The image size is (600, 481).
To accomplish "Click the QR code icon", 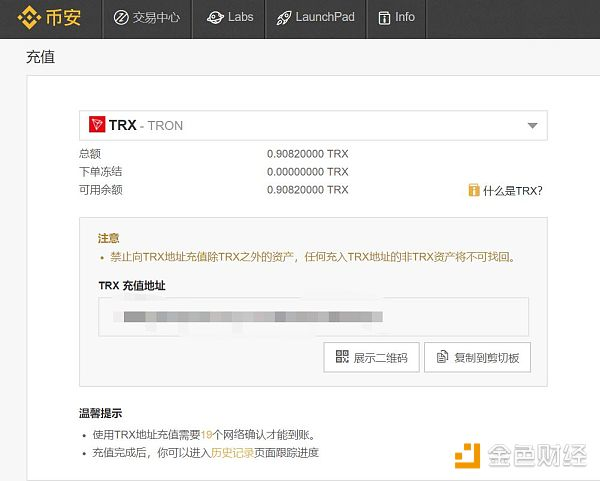I will pyautogui.click(x=342, y=357).
